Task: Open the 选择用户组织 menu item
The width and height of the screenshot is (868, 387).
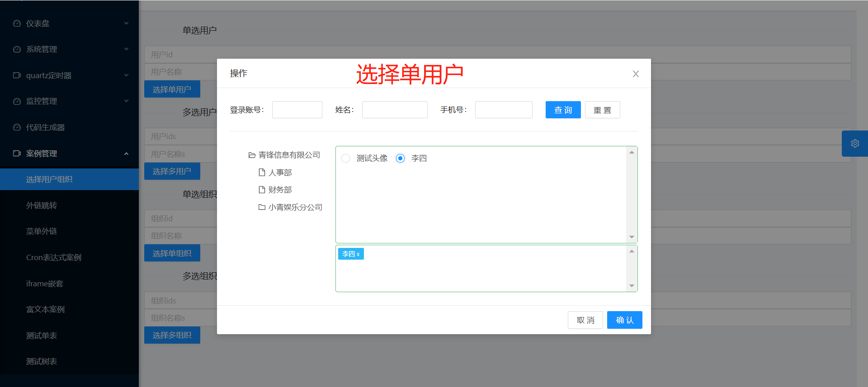Action: [69, 179]
